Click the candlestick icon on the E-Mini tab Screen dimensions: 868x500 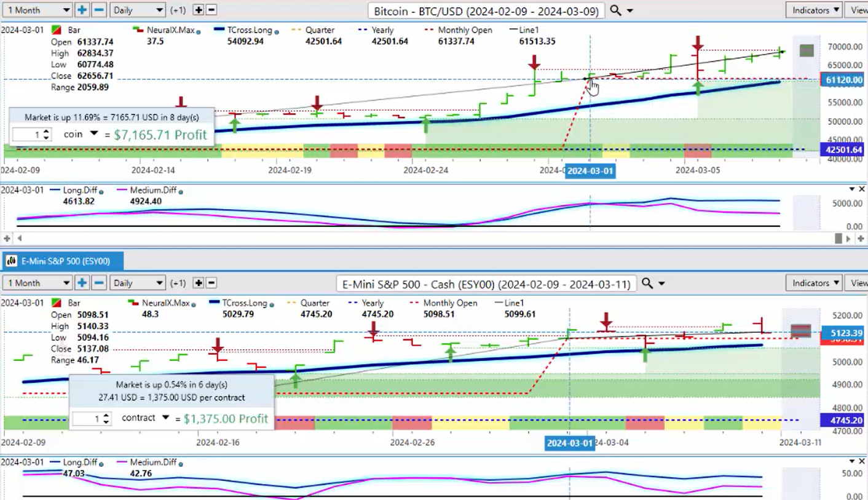tap(12, 261)
